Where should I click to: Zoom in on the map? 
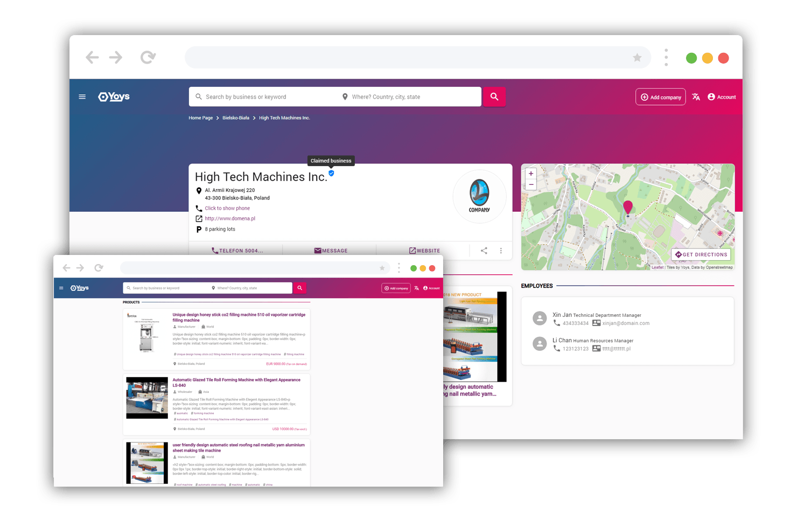[531, 174]
